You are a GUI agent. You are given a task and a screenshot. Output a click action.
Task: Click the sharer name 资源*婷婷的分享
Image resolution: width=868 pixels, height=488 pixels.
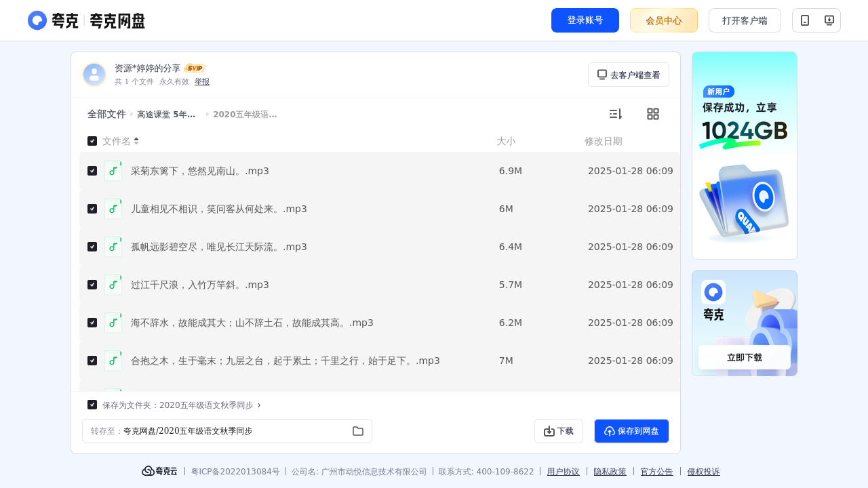coord(148,68)
